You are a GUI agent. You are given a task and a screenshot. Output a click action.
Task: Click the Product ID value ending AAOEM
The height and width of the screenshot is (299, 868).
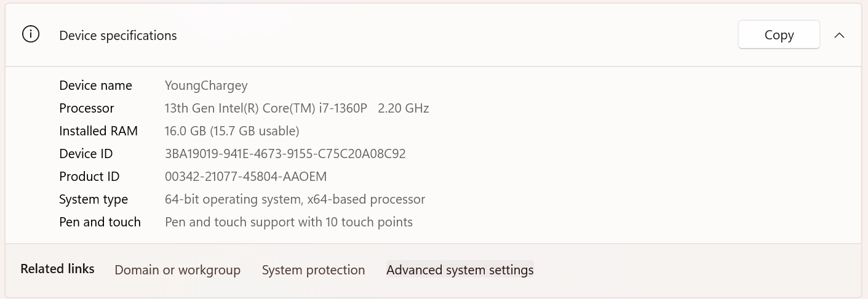(x=245, y=177)
